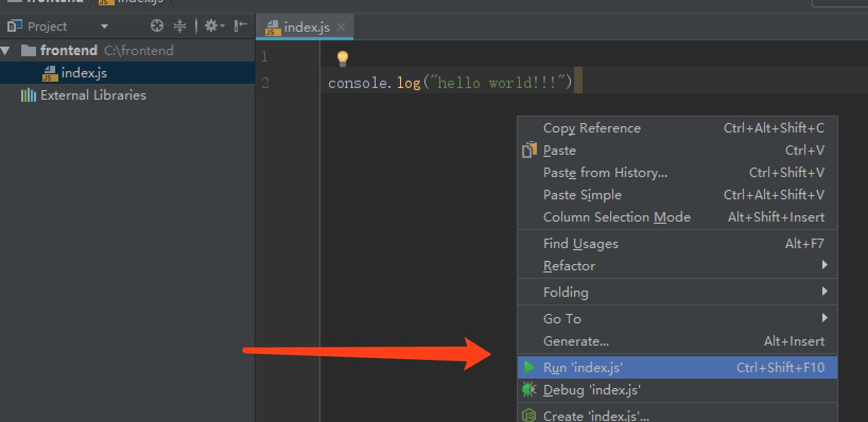Open the Folding submenu
Viewport: 868px width, 422px height.
(678, 293)
